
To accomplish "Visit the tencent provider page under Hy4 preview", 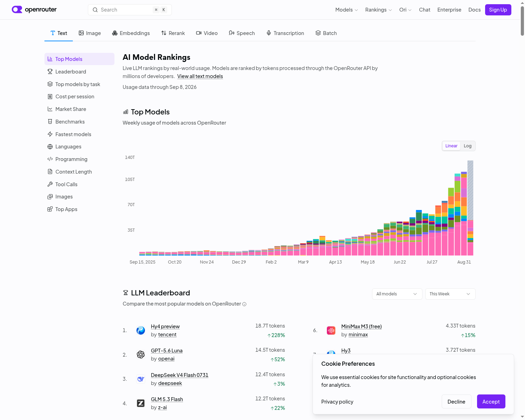I will [167, 335].
